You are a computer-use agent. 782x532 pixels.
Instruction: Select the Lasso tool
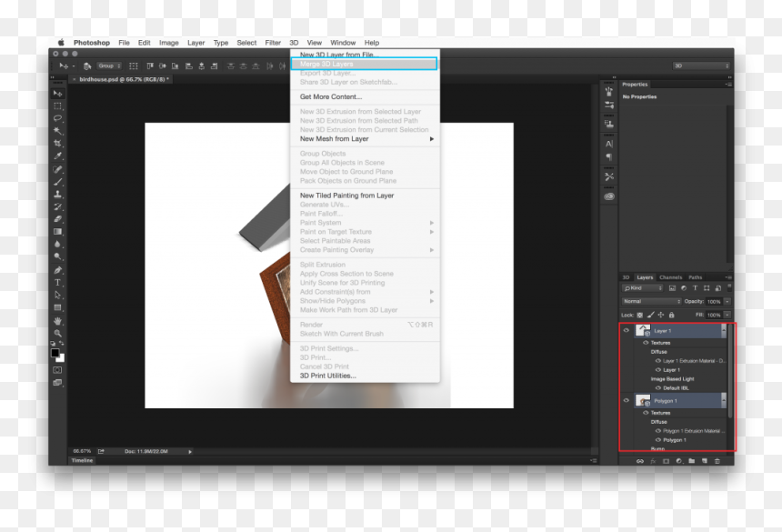(x=58, y=118)
